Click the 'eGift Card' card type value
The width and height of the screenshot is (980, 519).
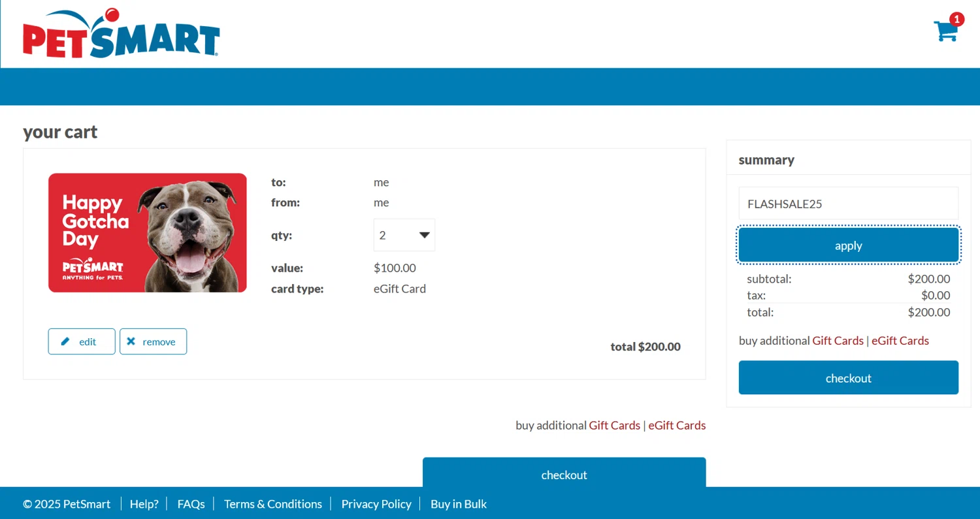tap(400, 289)
